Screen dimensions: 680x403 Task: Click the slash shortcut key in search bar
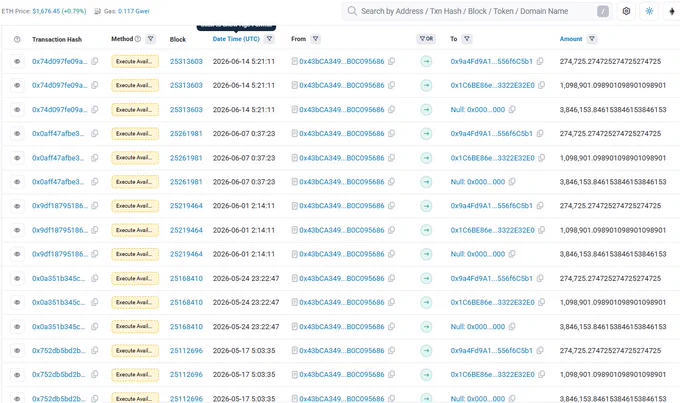[x=603, y=11]
